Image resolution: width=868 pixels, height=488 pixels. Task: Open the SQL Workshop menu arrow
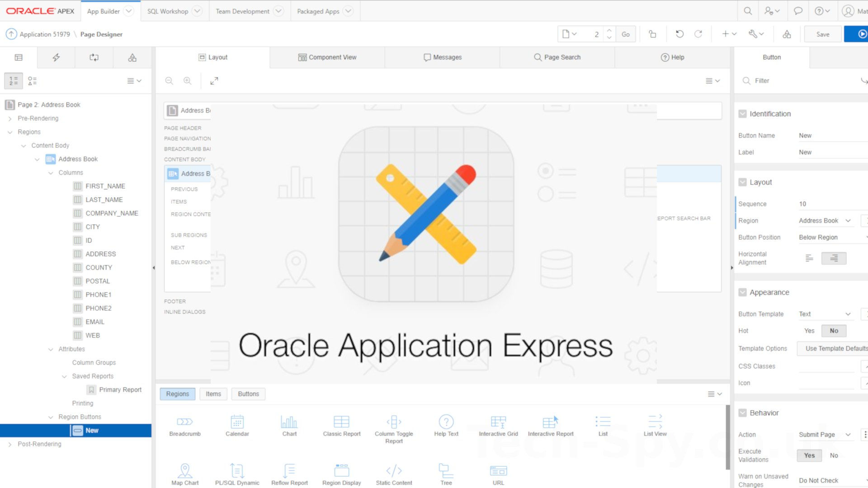pyautogui.click(x=197, y=11)
